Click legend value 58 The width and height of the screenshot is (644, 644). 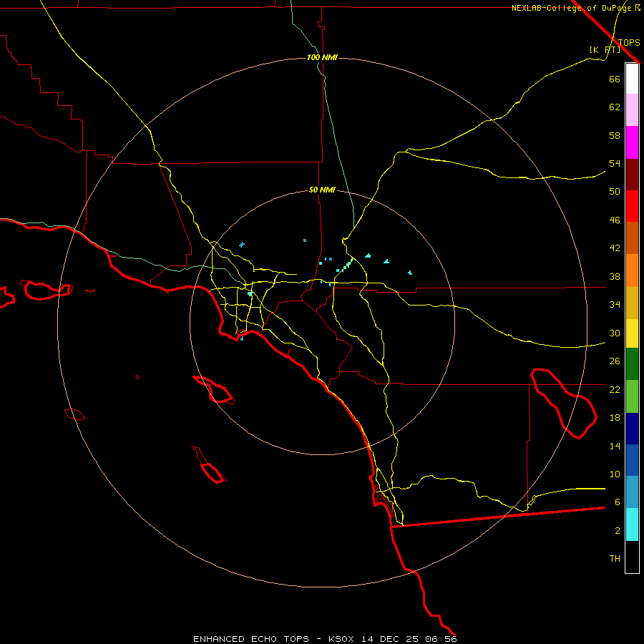(x=615, y=135)
